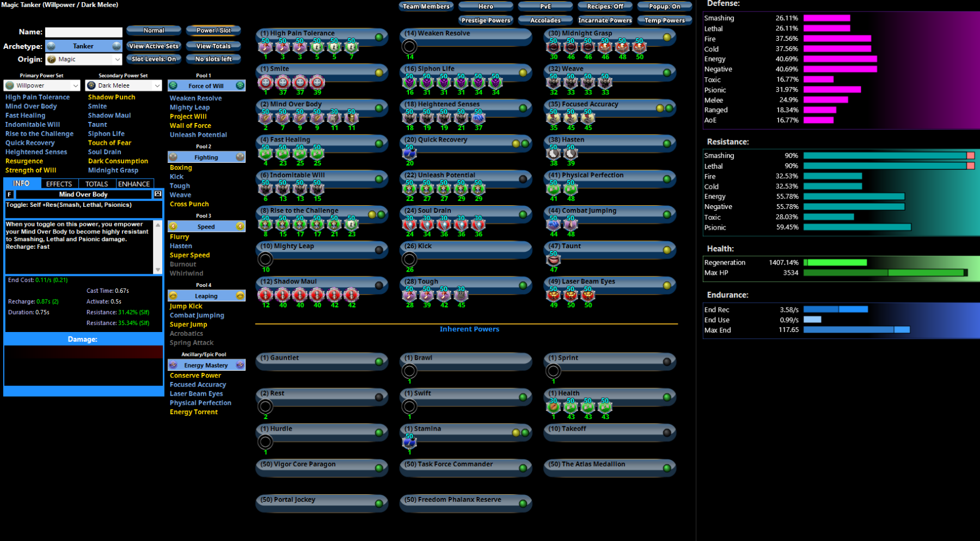
Task: Select the first Hasten enhancement icon
Action: [553, 153]
